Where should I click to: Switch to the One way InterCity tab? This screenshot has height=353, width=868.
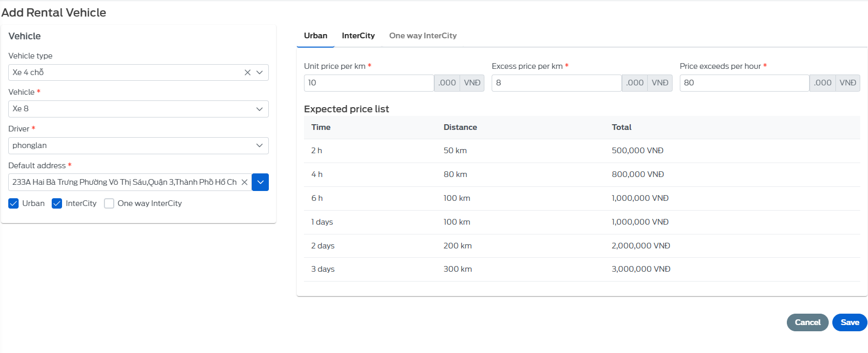pos(422,36)
